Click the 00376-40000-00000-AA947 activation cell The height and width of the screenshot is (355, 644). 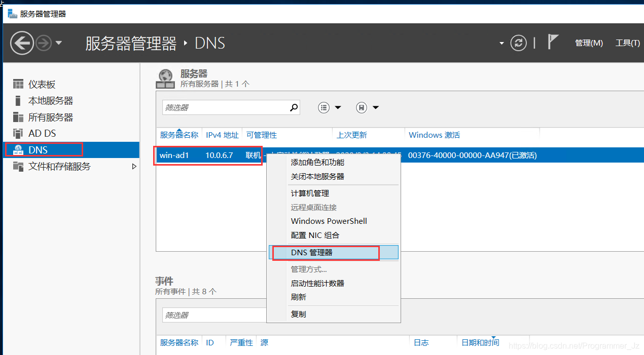click(x=472, y=155)
